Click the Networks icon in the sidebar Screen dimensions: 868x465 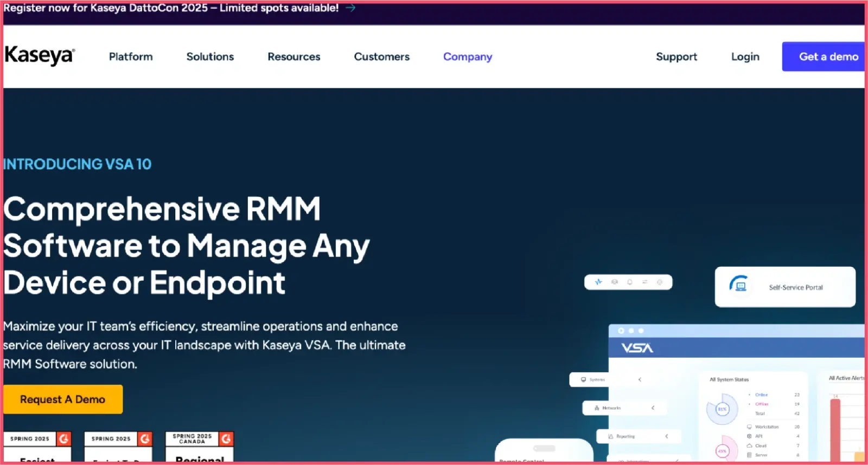tap(597, 408)
